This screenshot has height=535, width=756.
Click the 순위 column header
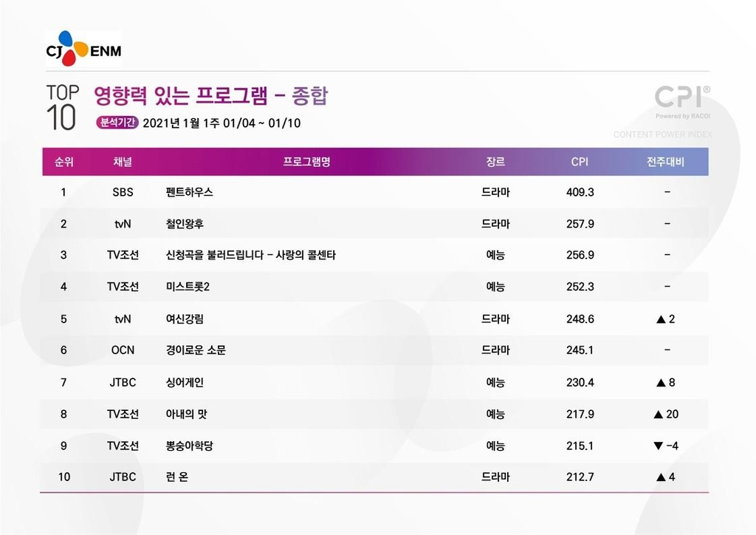(x=63, y=162)
